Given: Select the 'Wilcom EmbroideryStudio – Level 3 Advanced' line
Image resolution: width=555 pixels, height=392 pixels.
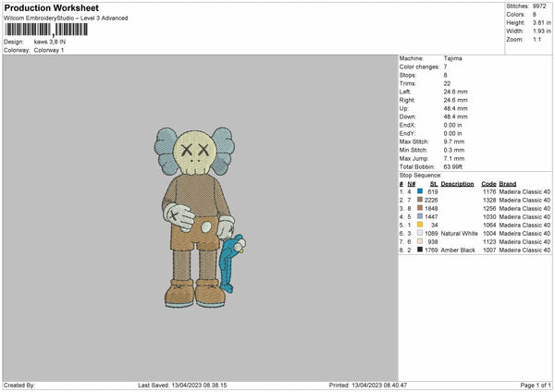Looking at the screenshot, I should (x=66, y=18).
